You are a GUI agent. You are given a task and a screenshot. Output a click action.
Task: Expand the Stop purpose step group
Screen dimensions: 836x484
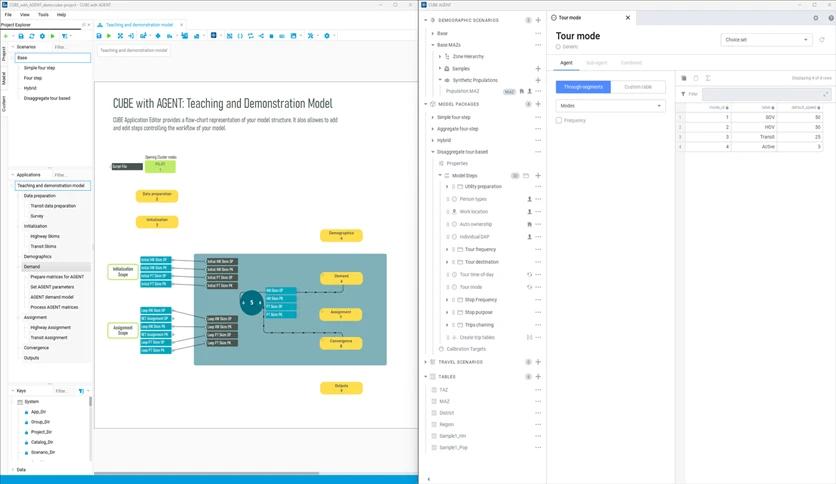point(447,312)
